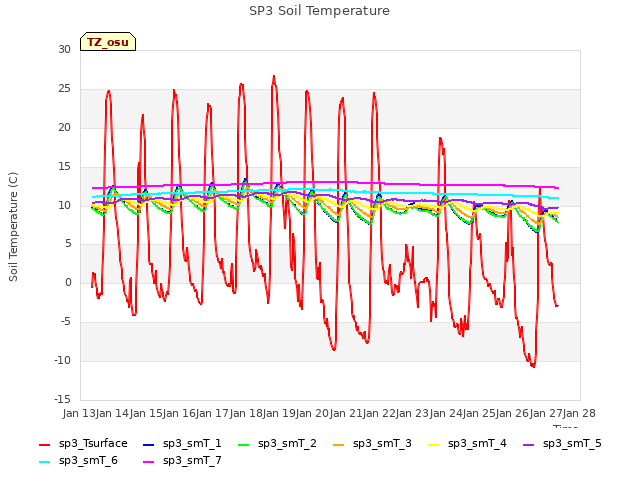Click the red sp3_Tsurface legend swatch
This screenshot has width=640, height=480.
click(44, 444)
